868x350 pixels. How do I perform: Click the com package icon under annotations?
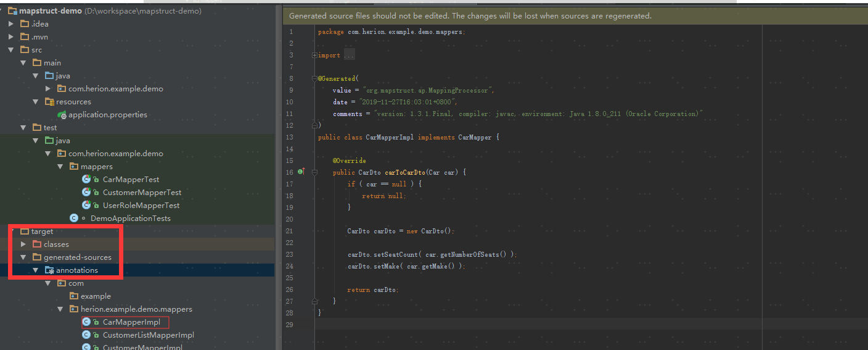coord(62,283)
